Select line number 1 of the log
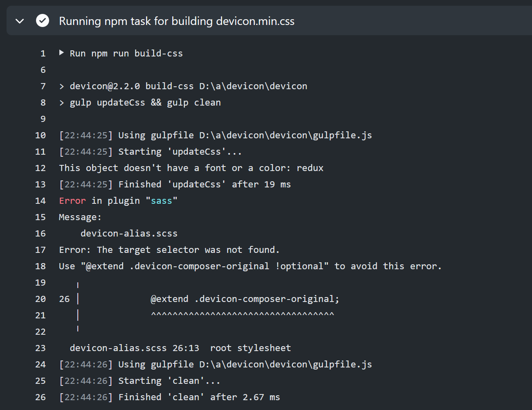 click(x=43, y=53)
